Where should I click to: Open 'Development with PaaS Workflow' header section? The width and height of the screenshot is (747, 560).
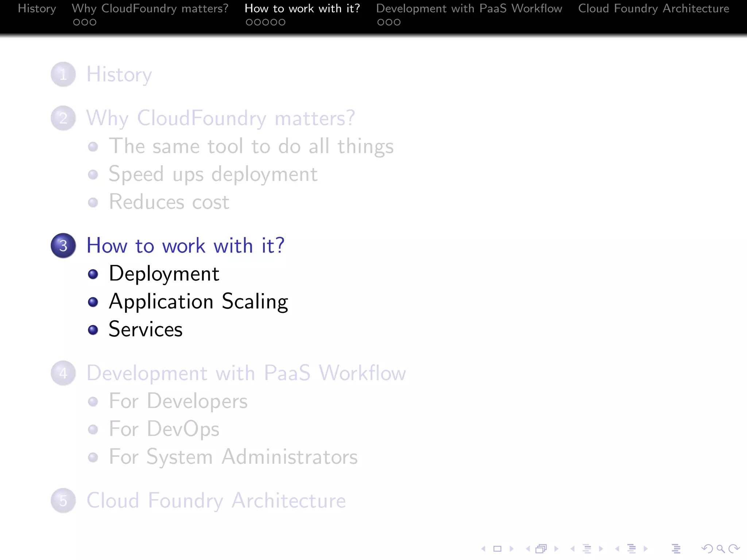(469, 8)
